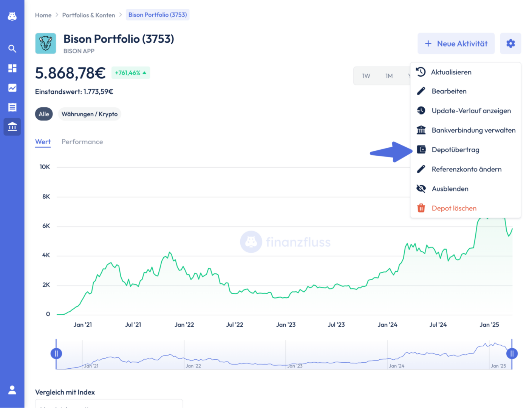Click the pencil icon for Referenzkonto ändern

(421, 169)
